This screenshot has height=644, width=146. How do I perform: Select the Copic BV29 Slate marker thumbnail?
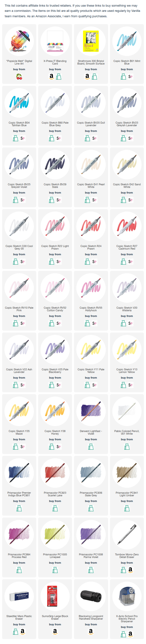[x=55, y=164]
